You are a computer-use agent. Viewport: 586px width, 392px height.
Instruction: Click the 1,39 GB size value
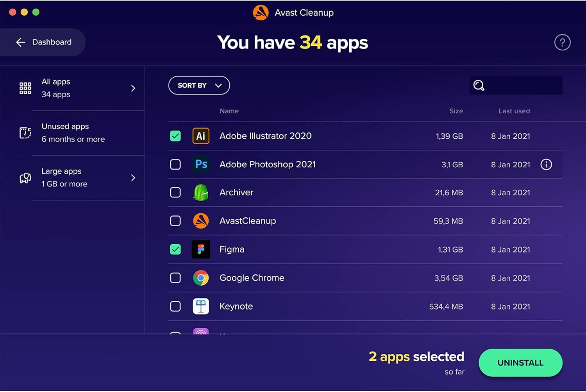tap(449, 136)
